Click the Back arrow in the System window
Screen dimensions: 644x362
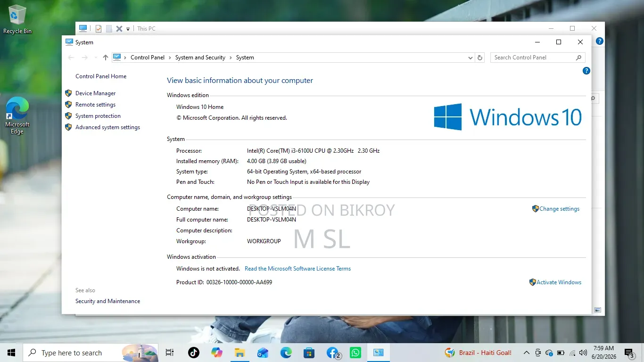pyautogui.click(x=71, y=58)
